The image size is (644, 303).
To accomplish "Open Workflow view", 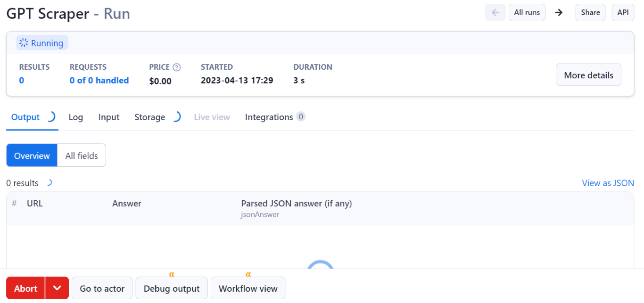I will click(x=248, y=288).
